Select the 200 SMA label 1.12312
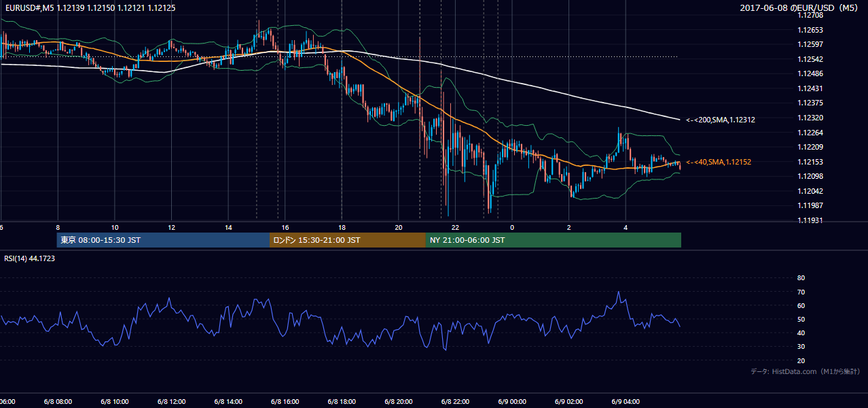Screen dimensions: 868x408 tap(721, 120)
